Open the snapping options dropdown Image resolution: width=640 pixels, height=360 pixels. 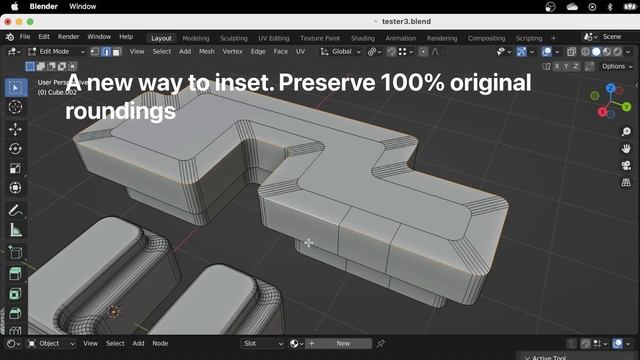[x=406, y=52]
